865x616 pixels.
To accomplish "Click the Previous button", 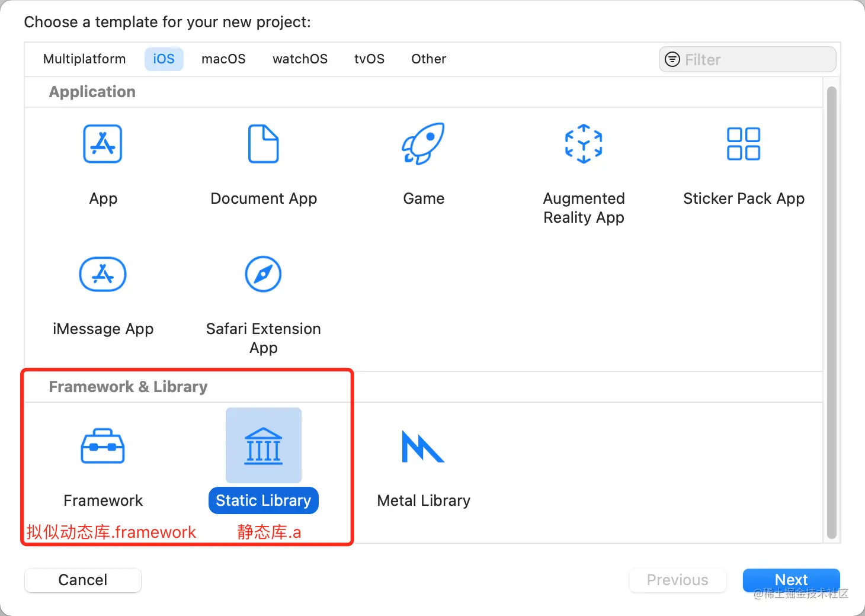I will [678, 580].
